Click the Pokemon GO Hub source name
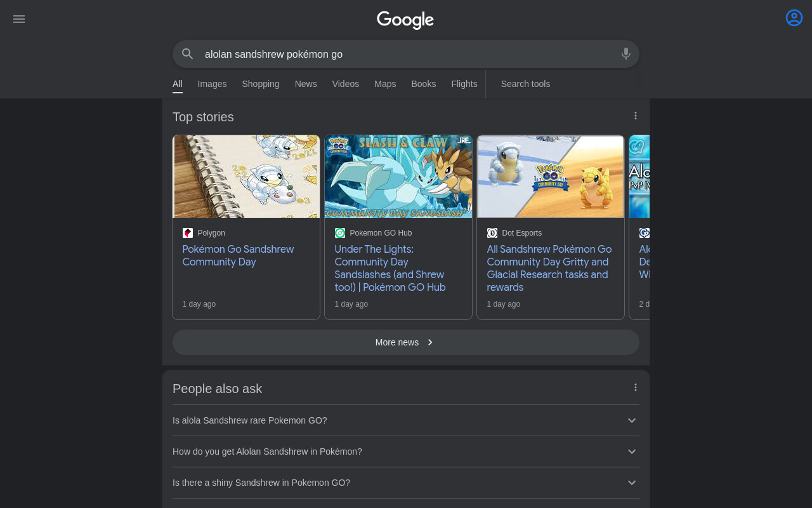 [x=381, y=233]
